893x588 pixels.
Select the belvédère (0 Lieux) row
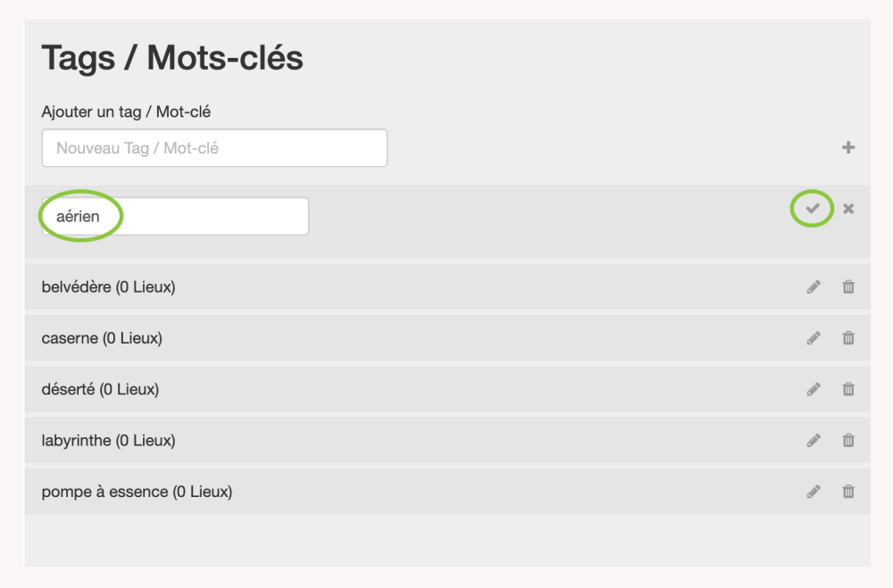point(108,287)
